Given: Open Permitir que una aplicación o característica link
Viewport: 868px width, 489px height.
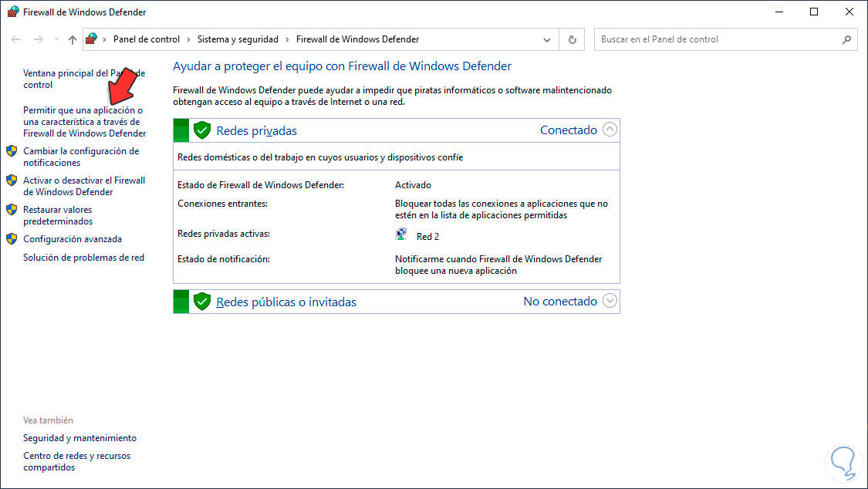Looking at the screenshot, I should pos(84,122).
